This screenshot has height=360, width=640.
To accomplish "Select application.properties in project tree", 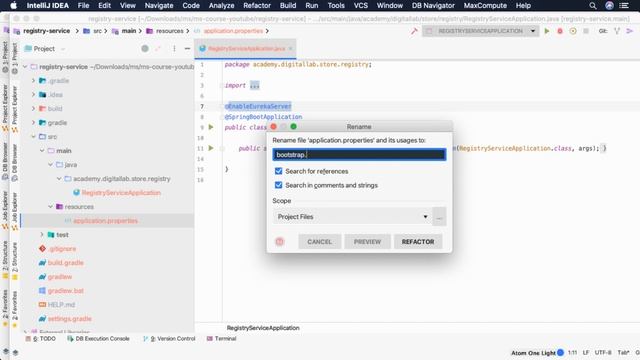I will point(105,221).
